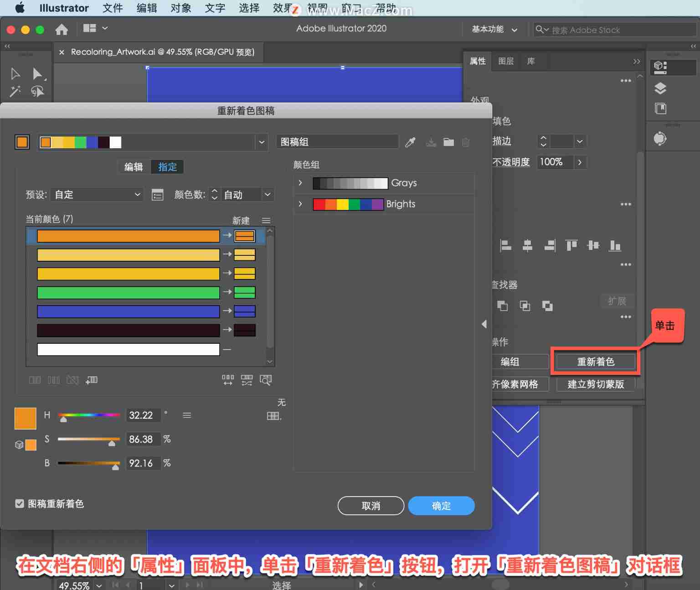The image size is (700, 590).
Task: Click the 图稿组 name field
Action: tap(337, 142)
